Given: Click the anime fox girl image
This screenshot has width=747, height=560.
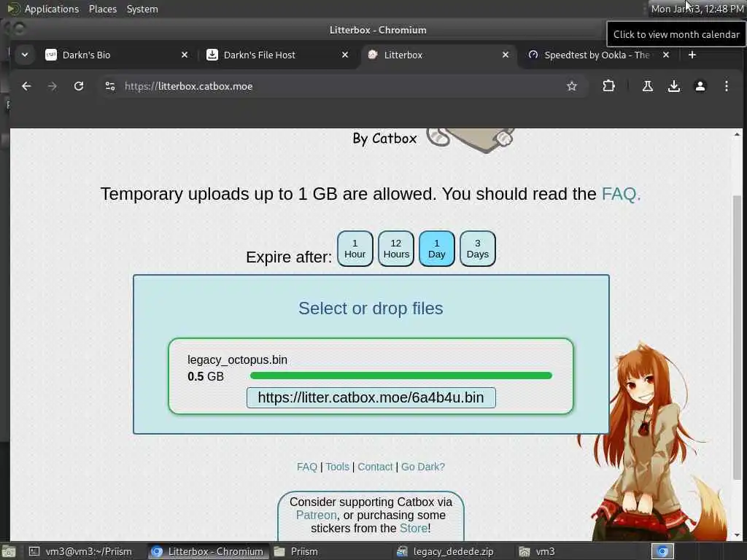Looking at the screenshot, I should [653, 440].
